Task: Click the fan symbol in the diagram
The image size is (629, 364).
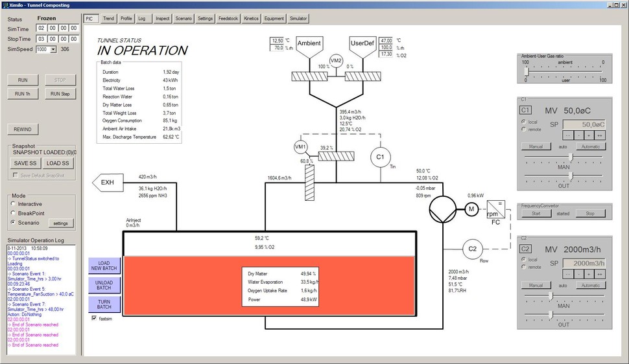Action: (x=440, y=208)
